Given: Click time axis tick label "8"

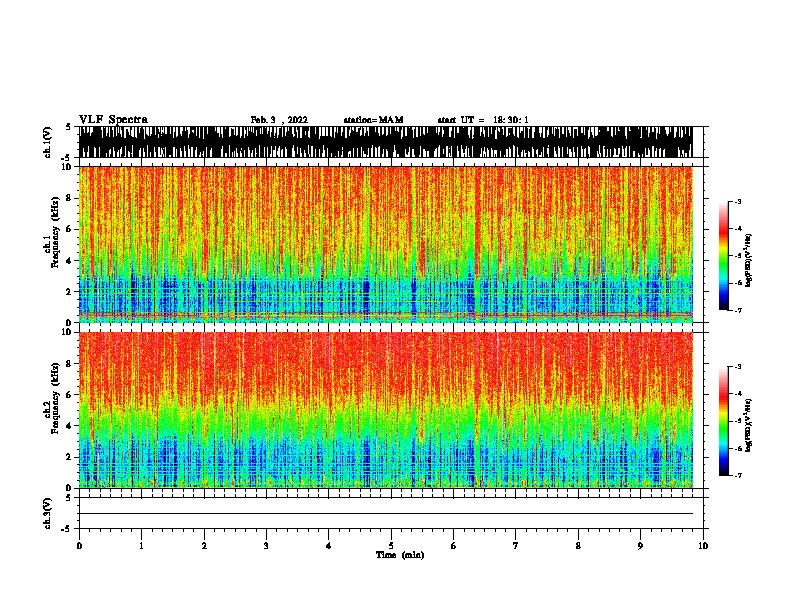Looking at the screenshot, I should [578, 546].
